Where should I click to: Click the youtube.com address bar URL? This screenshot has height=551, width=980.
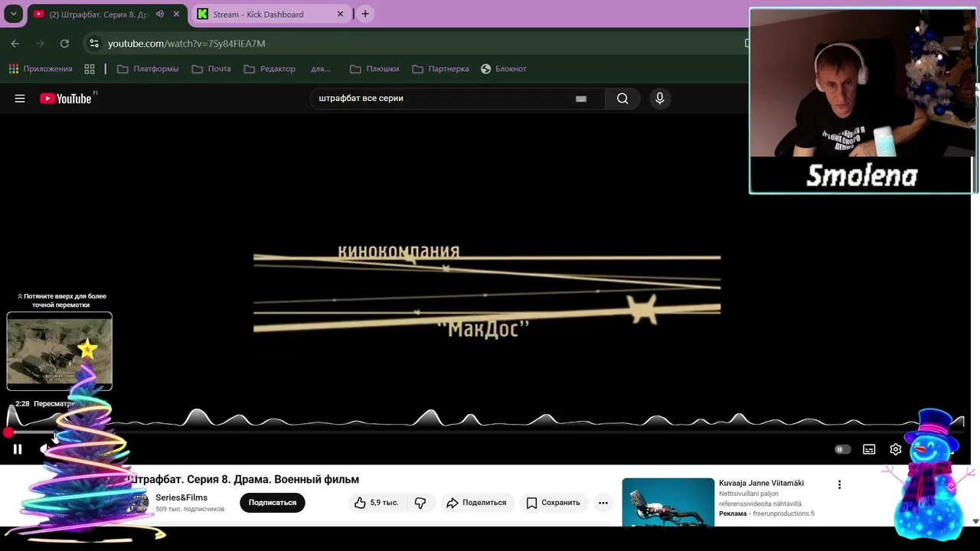point(186,44)
